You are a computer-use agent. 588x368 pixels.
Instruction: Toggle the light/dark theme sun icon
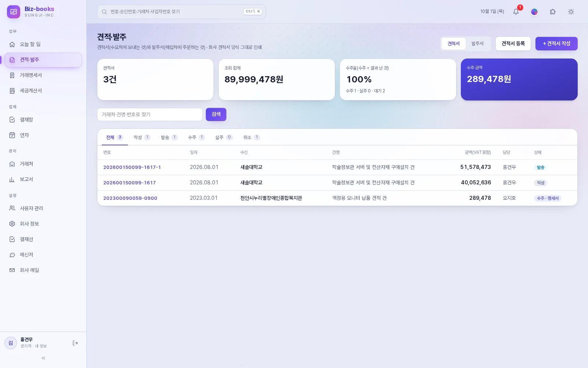571,12
